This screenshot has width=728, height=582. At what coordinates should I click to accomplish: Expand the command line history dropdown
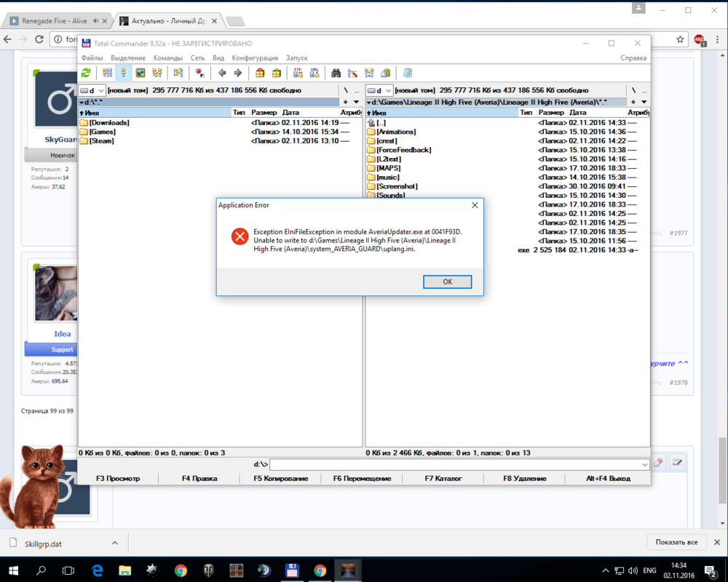(x=645, y=464)
